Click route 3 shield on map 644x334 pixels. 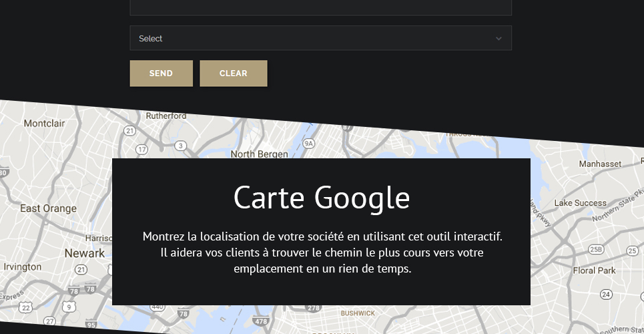[x=180, y=146]
